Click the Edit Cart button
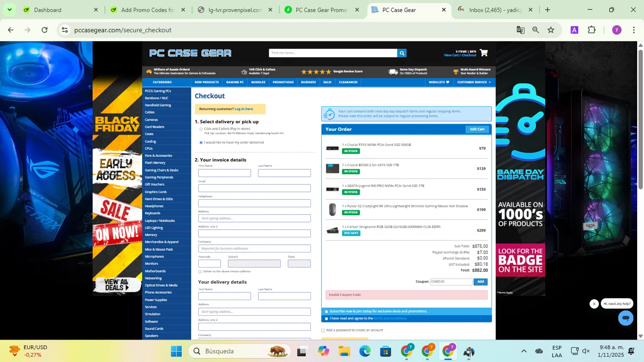The height and width of the screenshot is (362, 644). point(477,129)
